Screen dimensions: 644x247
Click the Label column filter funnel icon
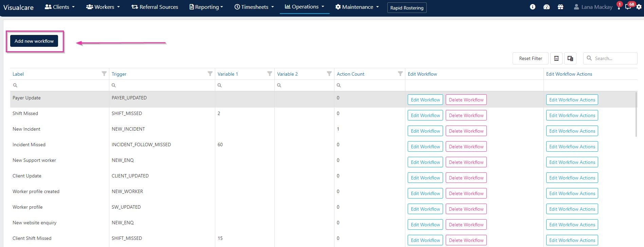tap(104, 74)
